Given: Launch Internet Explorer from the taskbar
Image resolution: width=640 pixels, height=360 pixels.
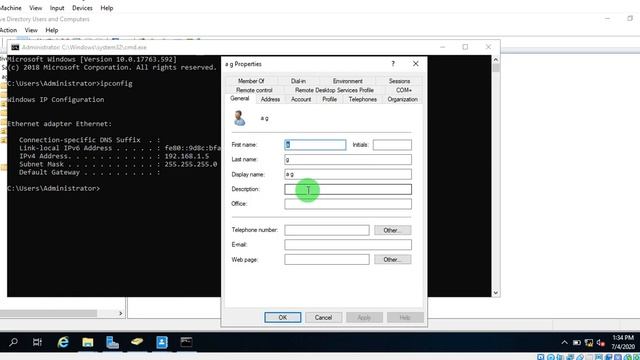Looking at the screenshot, I should [63, 342].
